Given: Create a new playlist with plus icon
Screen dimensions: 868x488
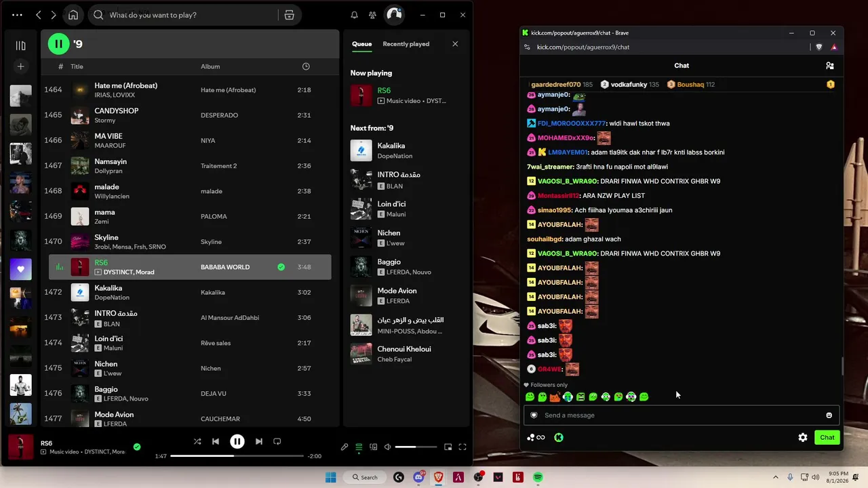Looking at the screenshot, I should point(20,66).
